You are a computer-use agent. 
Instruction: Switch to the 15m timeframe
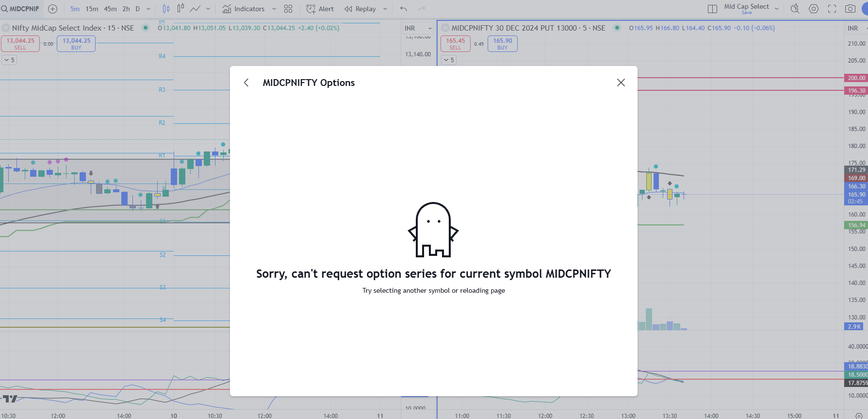(x=92, y=9)
